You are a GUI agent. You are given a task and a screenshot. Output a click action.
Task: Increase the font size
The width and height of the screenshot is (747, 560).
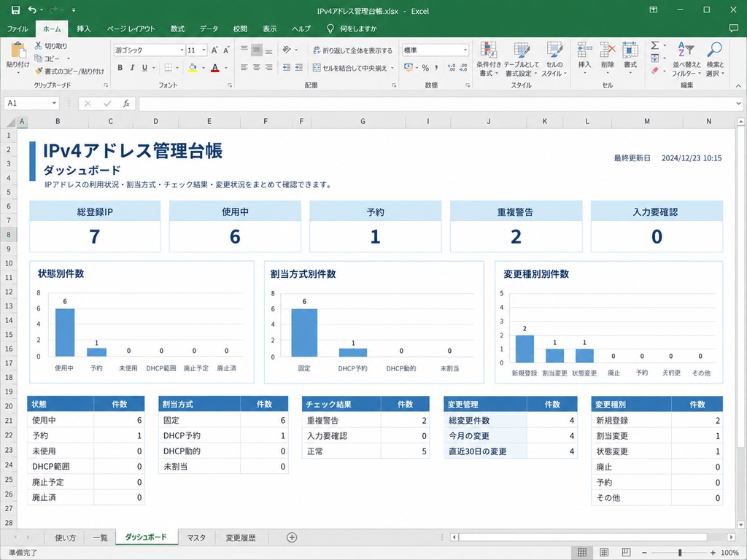click(x=214, y=50)
